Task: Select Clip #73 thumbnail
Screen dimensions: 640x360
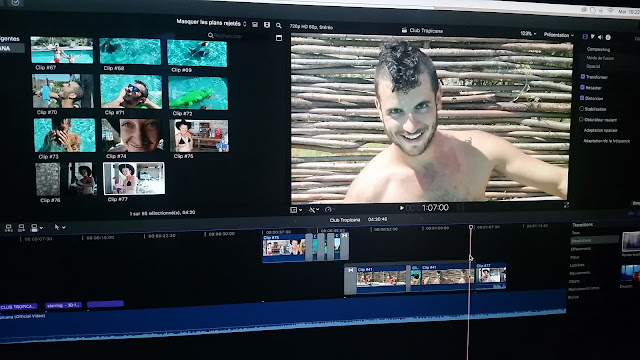Action: click(64, 135)
